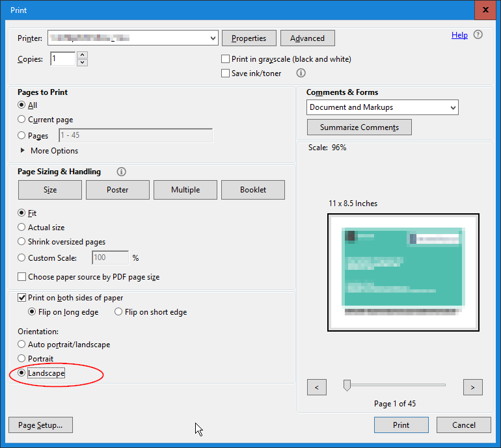Select Landscape orientation radio button
This screenshot has height=448, width=501.
[21, 373]
